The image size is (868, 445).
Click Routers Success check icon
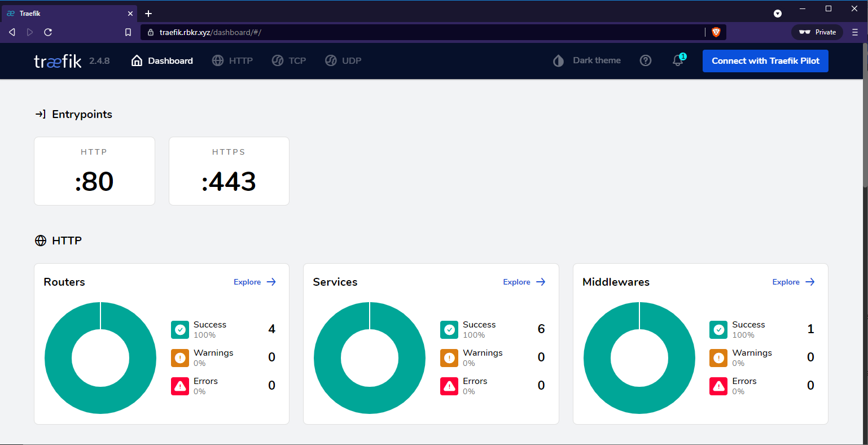pyautogui.click(x=180, y=330)
